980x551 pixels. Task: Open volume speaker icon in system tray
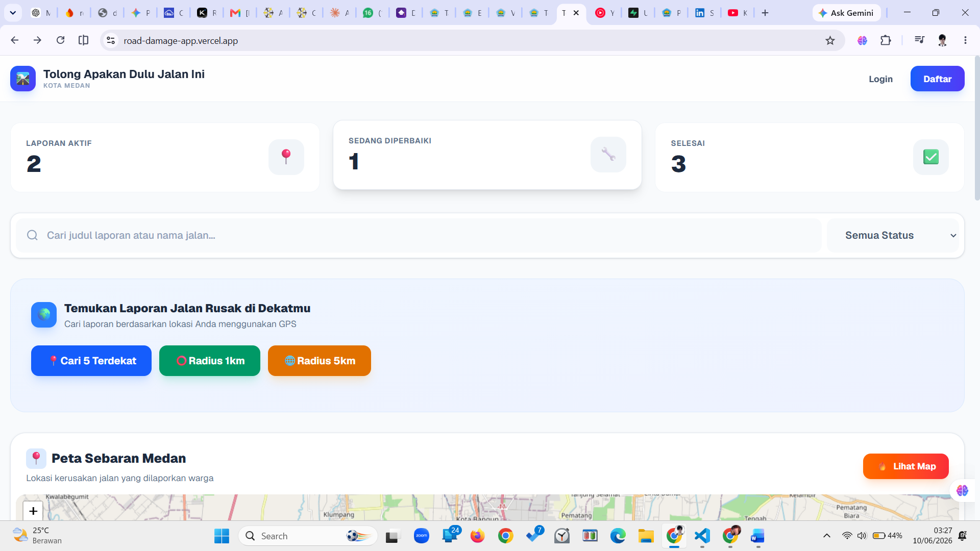(x=862, y=536)
